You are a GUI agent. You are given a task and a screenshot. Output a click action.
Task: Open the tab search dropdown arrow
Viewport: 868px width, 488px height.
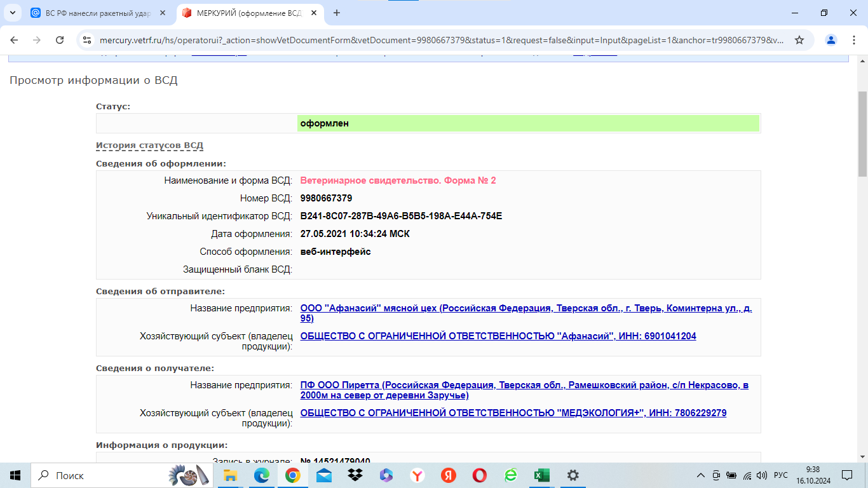(12, 13)
